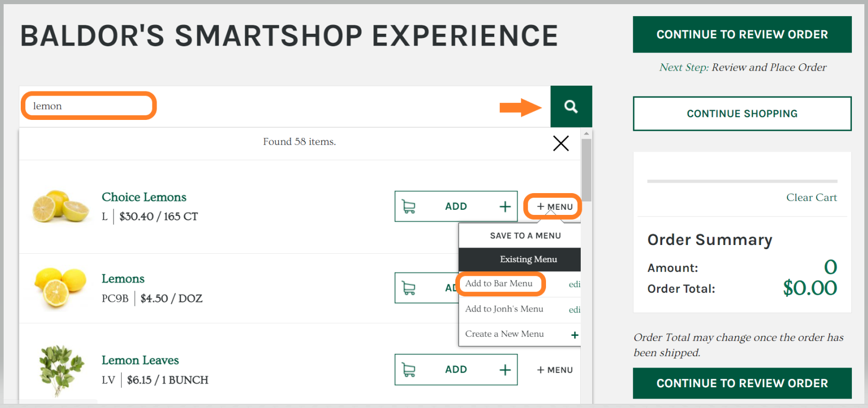Click the cart icon for Lemon Leaves
The image size is (868, 408).
(x=409, y=370)
